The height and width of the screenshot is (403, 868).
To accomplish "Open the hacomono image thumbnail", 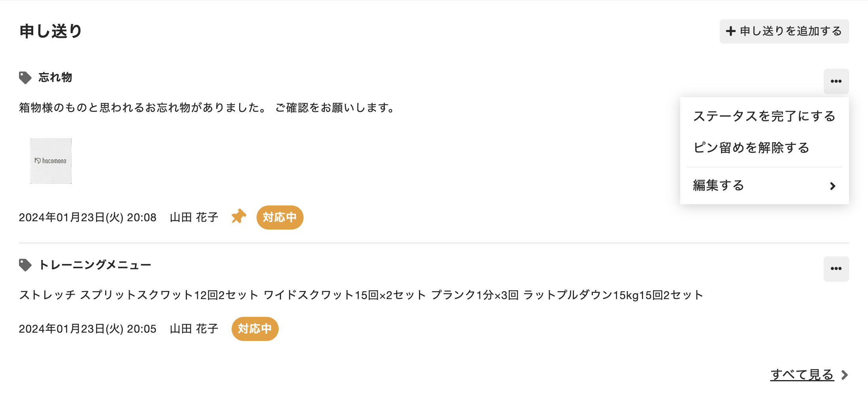I will tap(51, 161).
